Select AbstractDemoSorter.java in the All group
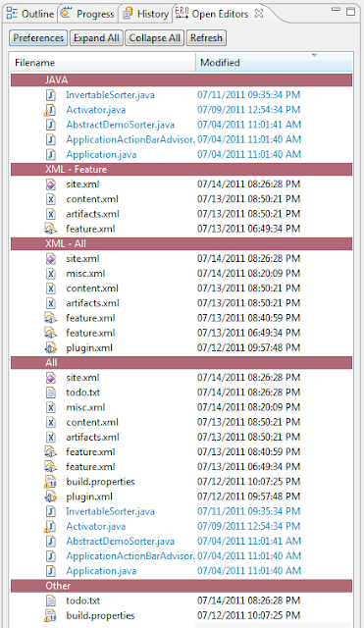Viewport: 364px width, 628px height. point(120,541)
